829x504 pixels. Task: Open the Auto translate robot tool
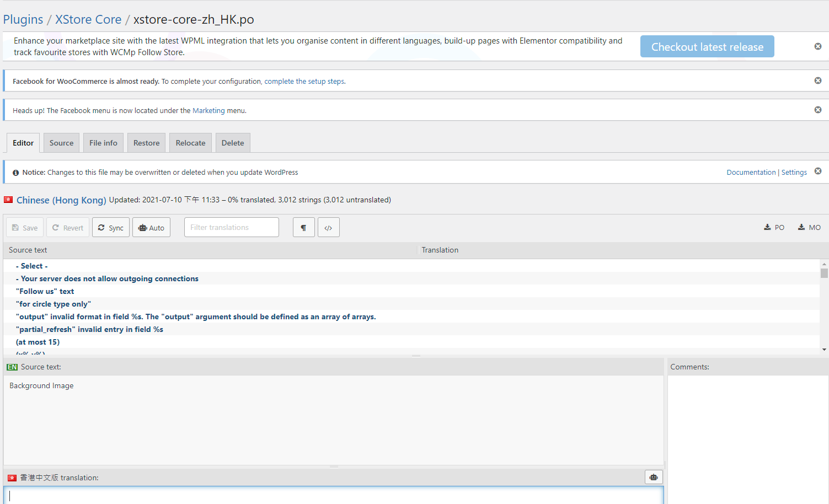[151, 228]
